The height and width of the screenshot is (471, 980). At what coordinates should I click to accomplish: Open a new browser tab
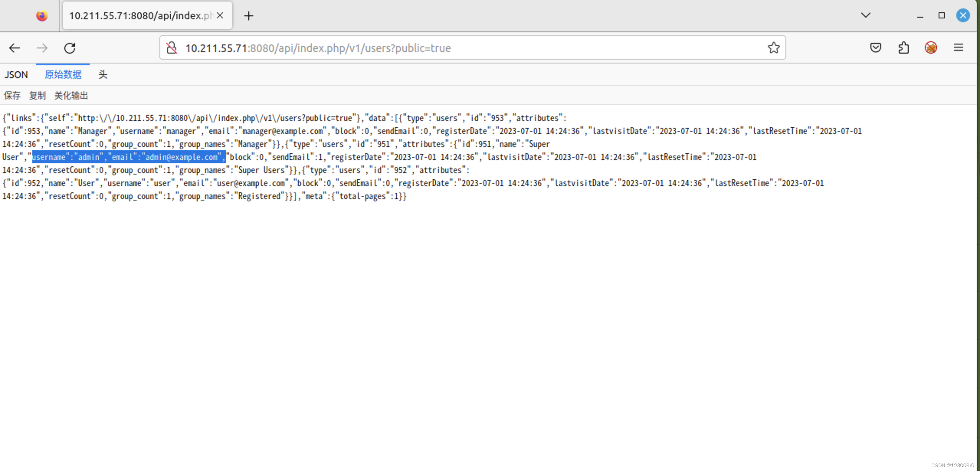(249, 16)
